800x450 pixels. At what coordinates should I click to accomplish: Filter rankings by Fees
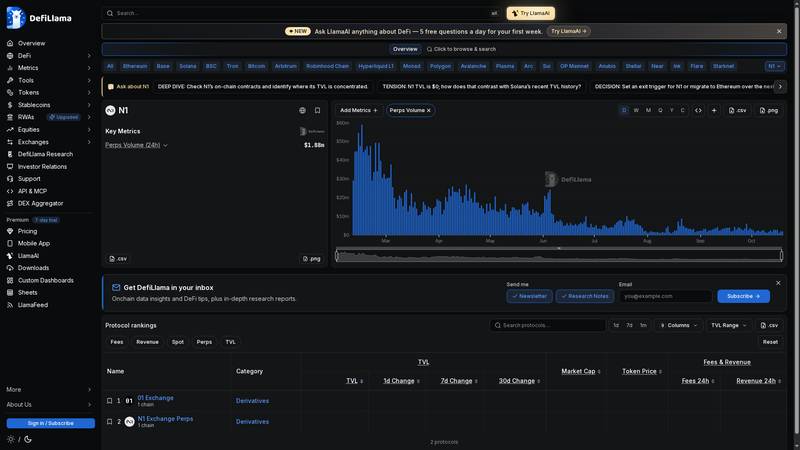[x=117, y=342]
